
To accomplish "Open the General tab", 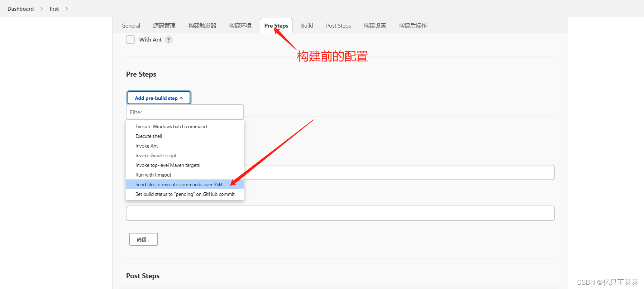I will coord(131,26).
